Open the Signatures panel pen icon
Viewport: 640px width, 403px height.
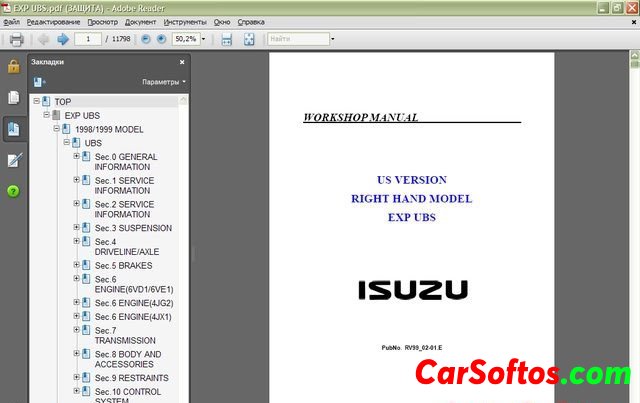tap(14, 160)
